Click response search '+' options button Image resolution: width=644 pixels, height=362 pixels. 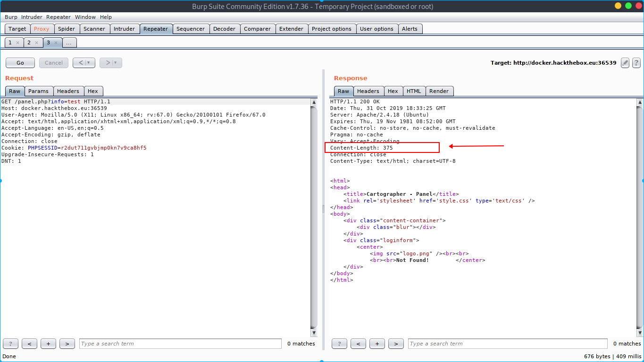[377, 344]
